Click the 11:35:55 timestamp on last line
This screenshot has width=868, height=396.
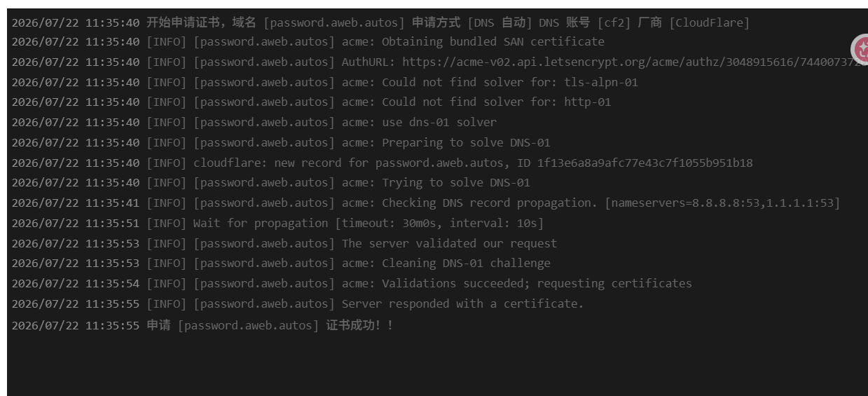tap(112, 325)
